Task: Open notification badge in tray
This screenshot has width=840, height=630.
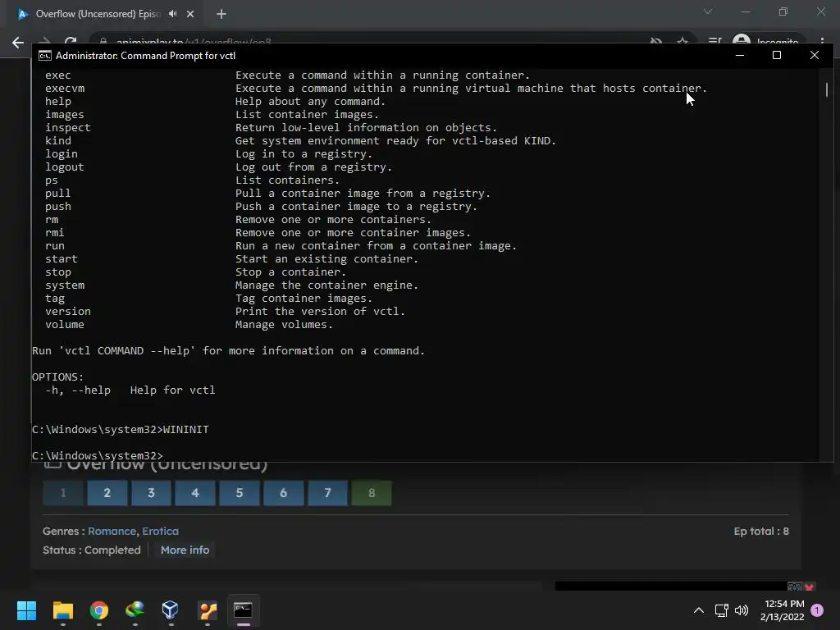Action: tap(817, 610)
